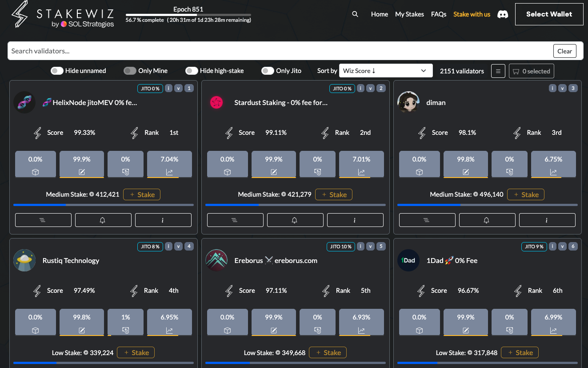This screenshot has width=588, height=368.
Task: Switch to list view icon
Action: coord(498,71)
